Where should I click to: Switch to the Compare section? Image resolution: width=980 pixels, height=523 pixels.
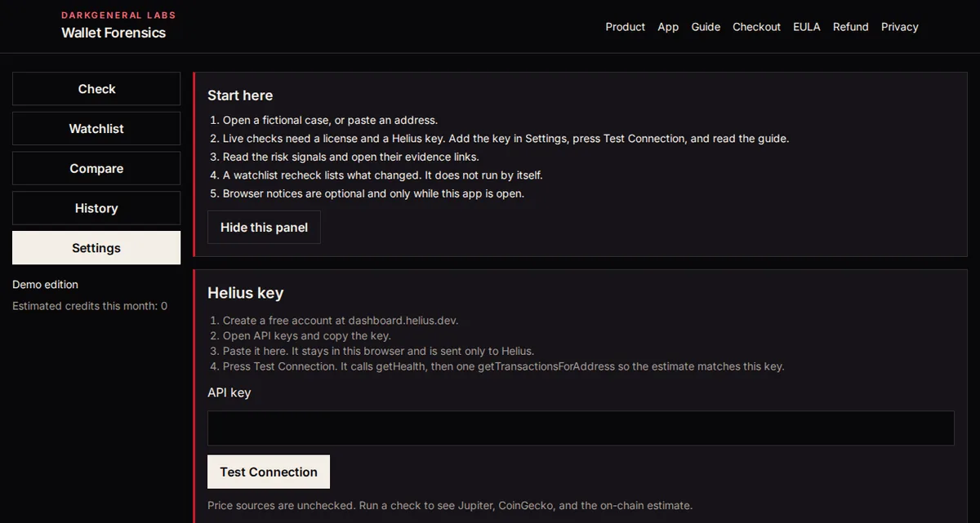click(x=96, y=169)
